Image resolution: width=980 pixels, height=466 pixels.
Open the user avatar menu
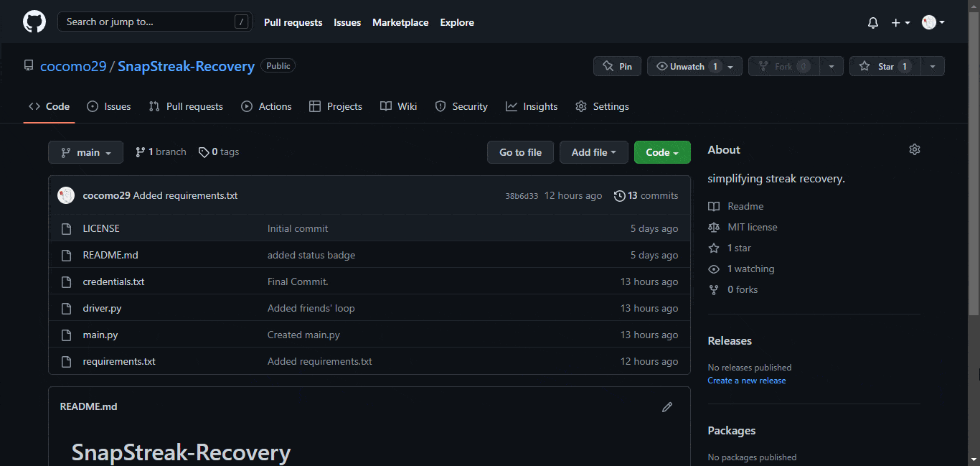933,23
